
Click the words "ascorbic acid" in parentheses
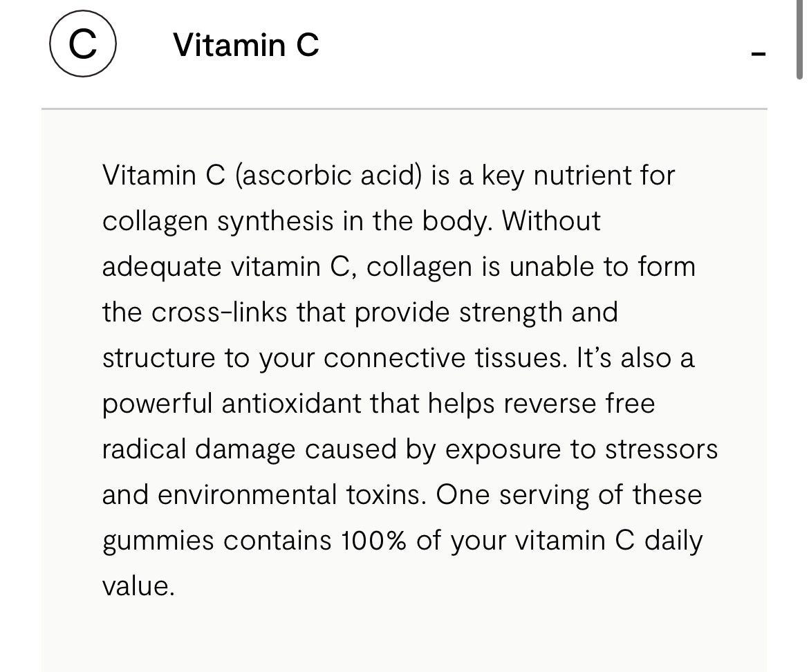pos(328,175)
